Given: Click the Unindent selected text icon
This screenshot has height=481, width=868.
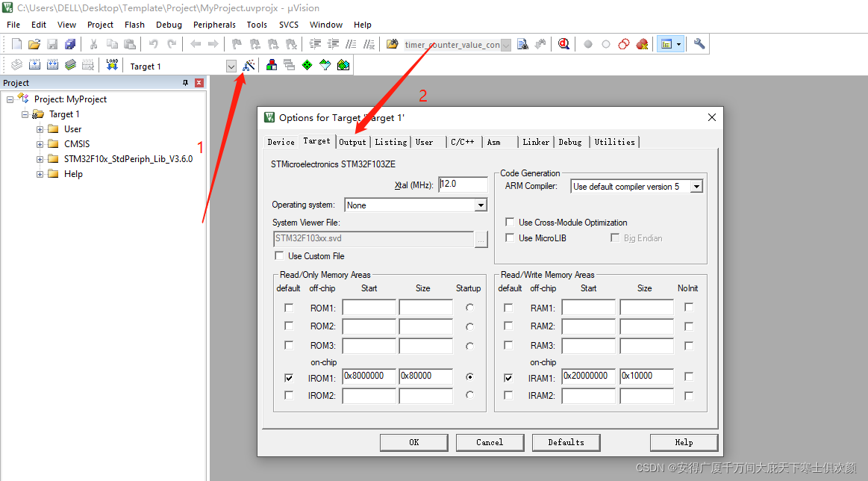Looking at the screenshot, I should click(x=334, y=44).
